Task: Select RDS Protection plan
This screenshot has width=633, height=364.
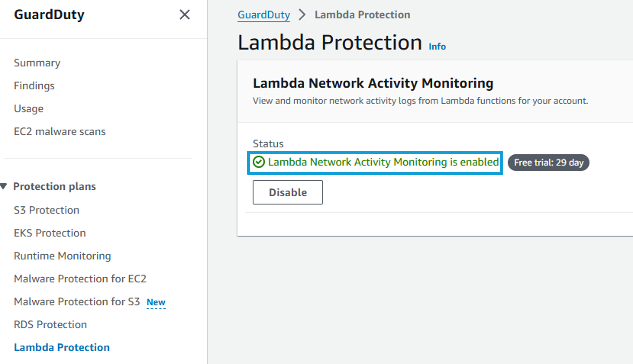Action: tap(50, 324)
